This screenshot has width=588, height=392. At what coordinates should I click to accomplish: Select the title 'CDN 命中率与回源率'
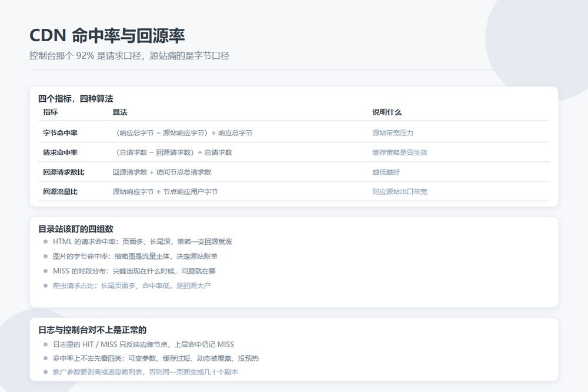(107, 35)
